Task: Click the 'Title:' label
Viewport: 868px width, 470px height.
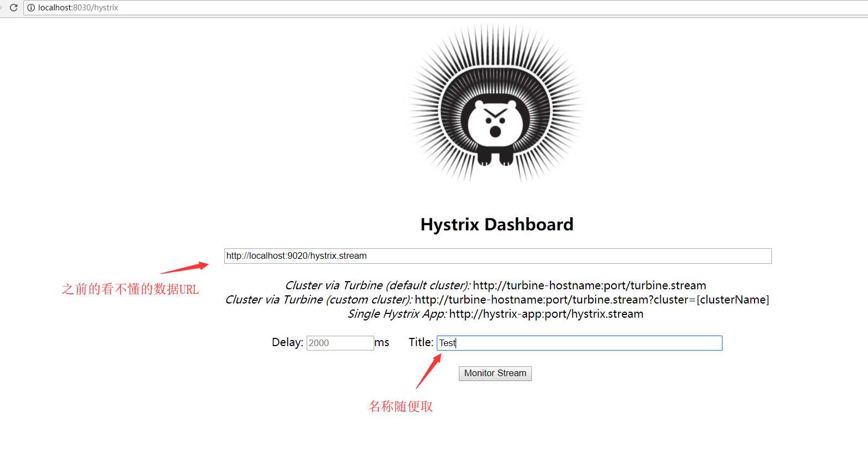Action: (421, 342)
